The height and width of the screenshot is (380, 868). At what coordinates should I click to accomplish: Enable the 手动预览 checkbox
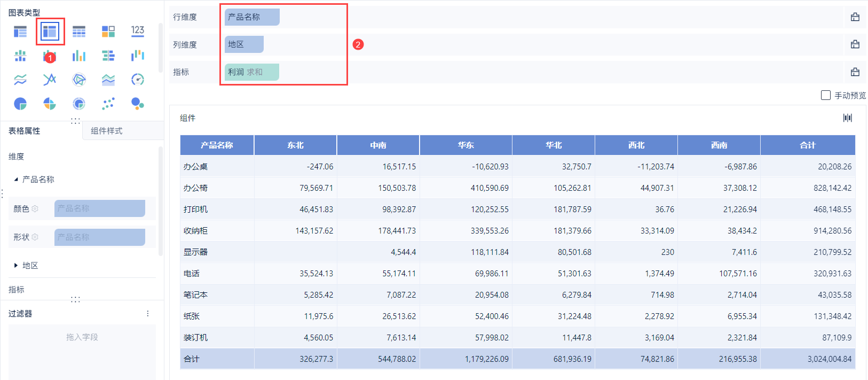pos(826,95)
